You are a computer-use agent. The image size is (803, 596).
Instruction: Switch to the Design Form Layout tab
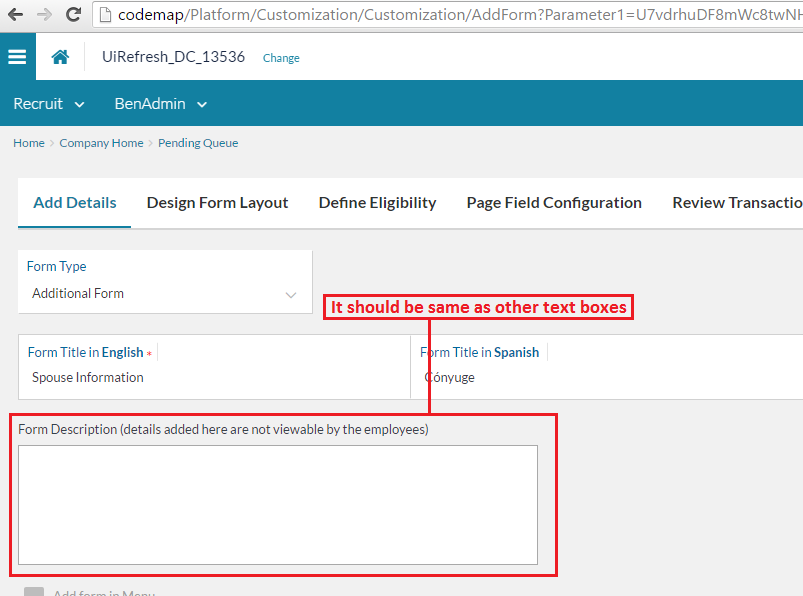coord(217,203)
